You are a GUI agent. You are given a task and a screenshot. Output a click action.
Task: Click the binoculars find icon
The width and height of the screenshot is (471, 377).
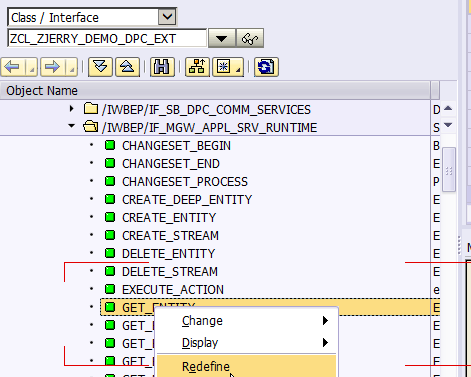pos(162,67)
